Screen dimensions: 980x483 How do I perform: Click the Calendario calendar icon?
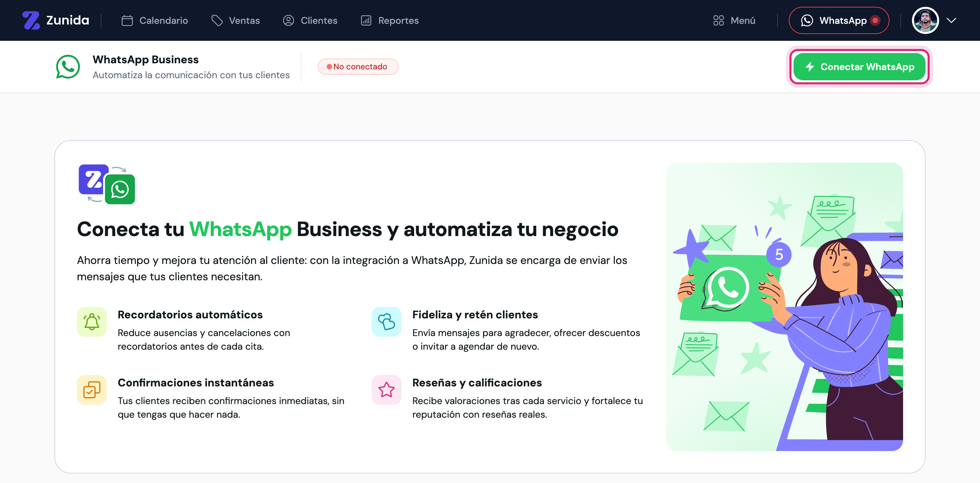tap(127, 20)
